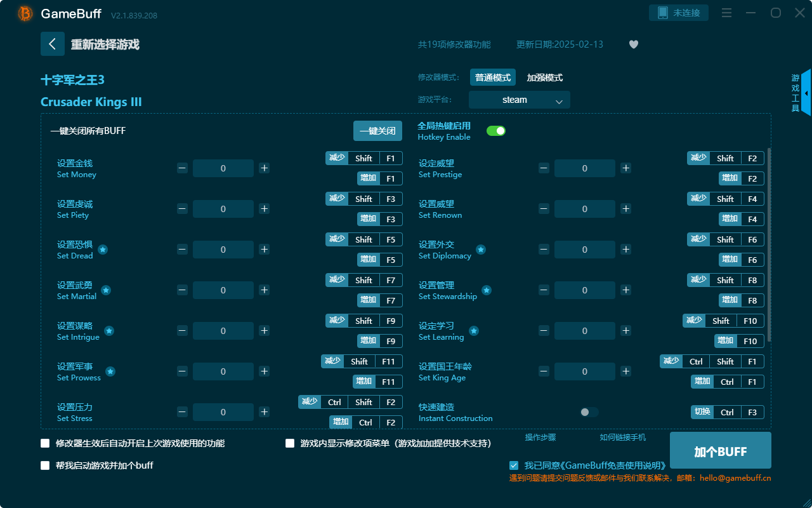Switch to 加强模式 enhanced mode
This screenshot has width=812, height=508.
545,77
